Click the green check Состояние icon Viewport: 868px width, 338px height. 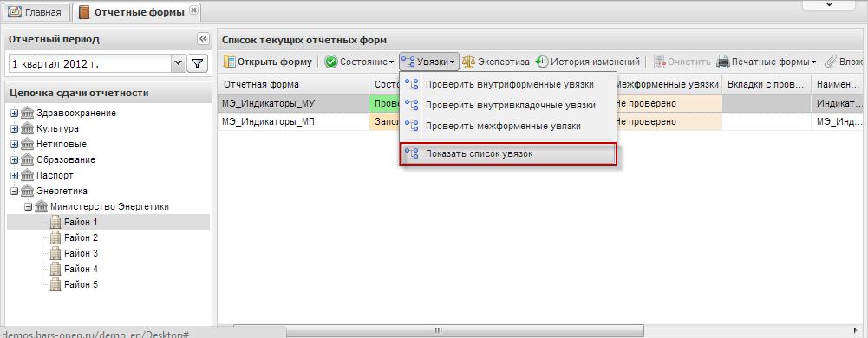(x=331, y=62)
